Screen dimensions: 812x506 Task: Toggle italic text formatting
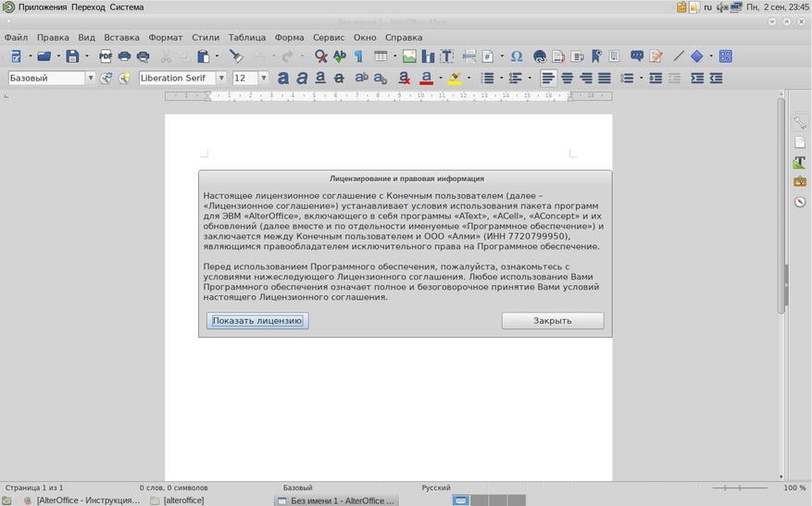click(x=302, y=78)
